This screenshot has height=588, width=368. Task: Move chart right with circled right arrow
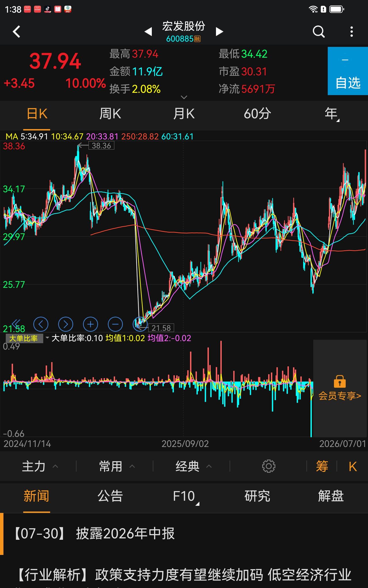(x=66, y=324)
